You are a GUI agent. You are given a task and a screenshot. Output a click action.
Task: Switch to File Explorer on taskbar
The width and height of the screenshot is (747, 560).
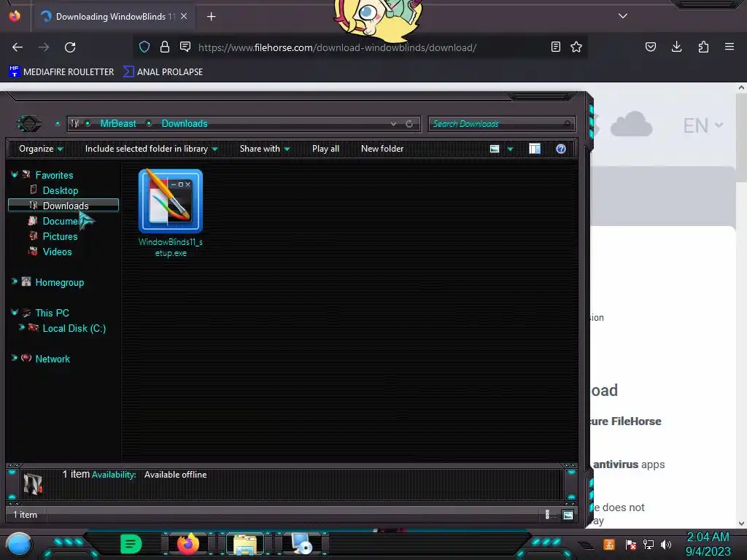(x=245, y=544)
